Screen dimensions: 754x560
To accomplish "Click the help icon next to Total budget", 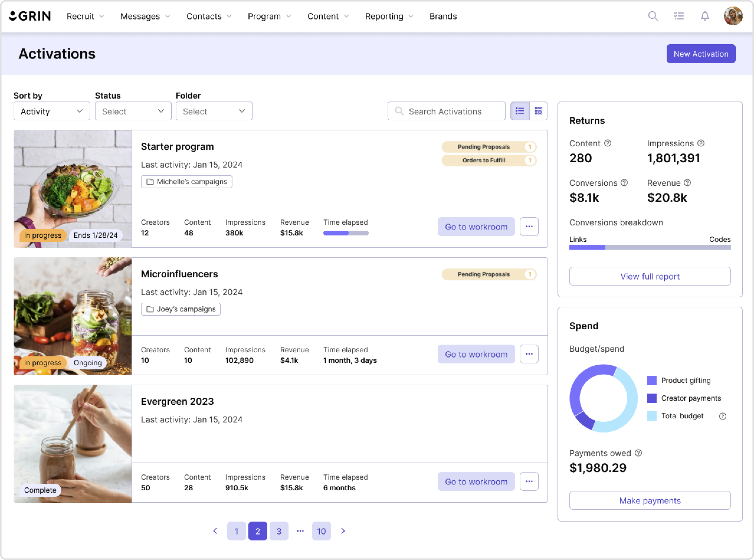I will click(x=723, y=416).
